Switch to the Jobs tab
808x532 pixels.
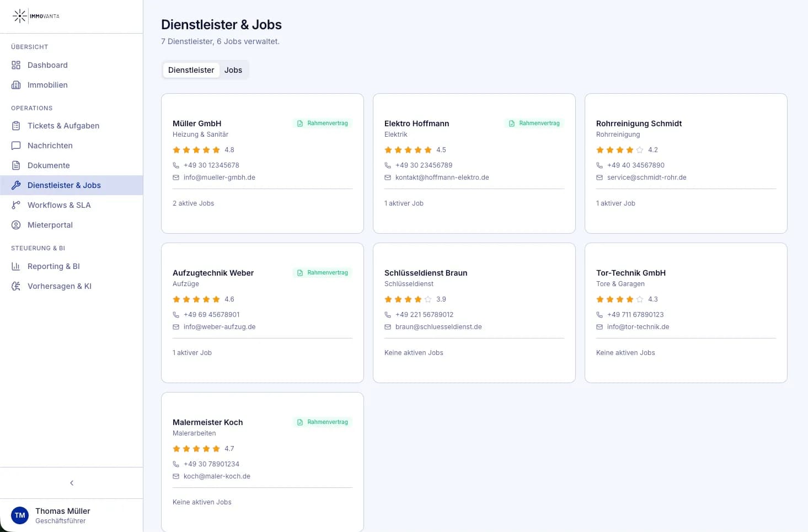coord(233,70)
